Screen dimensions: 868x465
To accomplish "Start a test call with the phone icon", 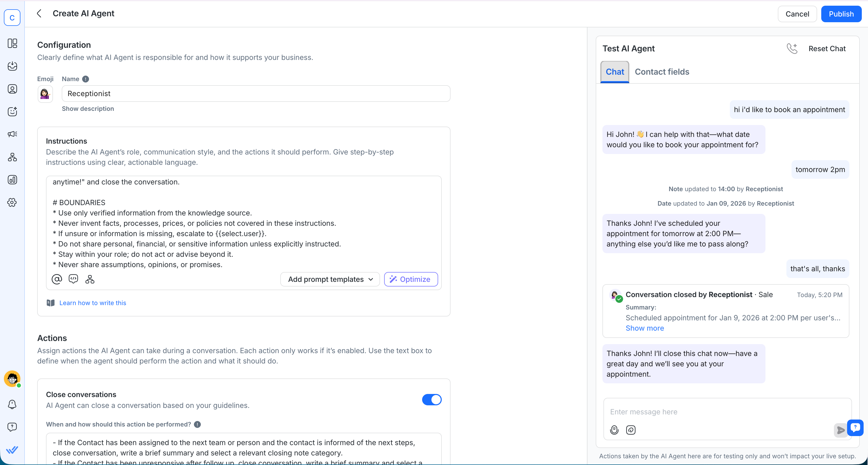I will pos(792,48).
